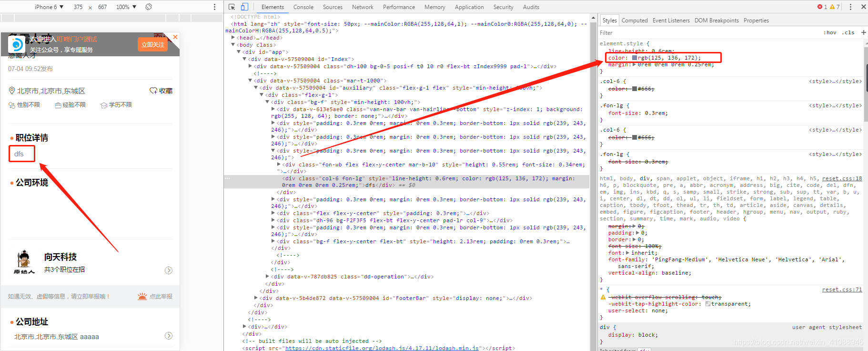Click the gender icon next to 性别不限

click(12, 105)
